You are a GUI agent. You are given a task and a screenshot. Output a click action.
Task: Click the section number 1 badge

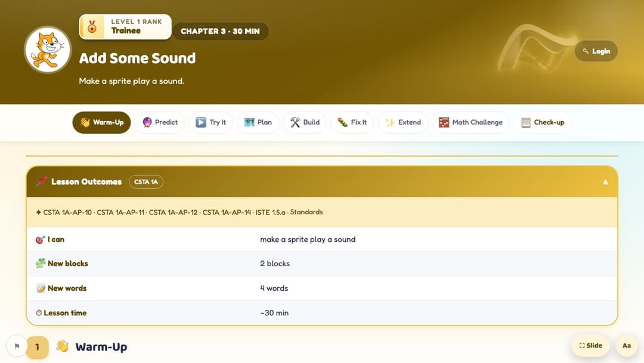(37, 347)
